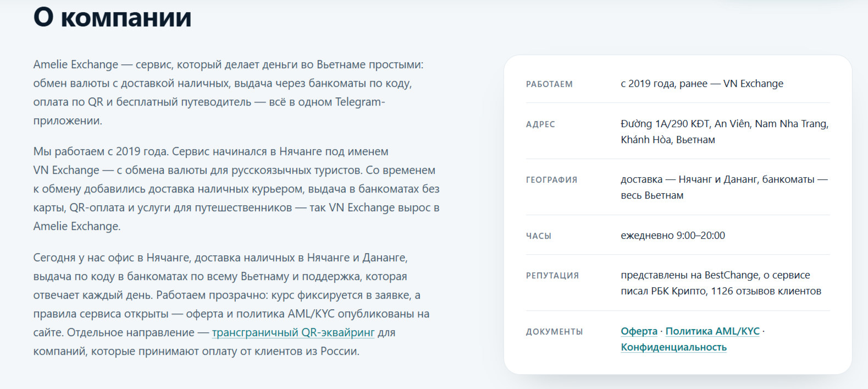Image resolution: width=868 pixels, height=389 pixels.
Task: Select the ДОКУМЕНТЫ label
Action: point(554,332)
